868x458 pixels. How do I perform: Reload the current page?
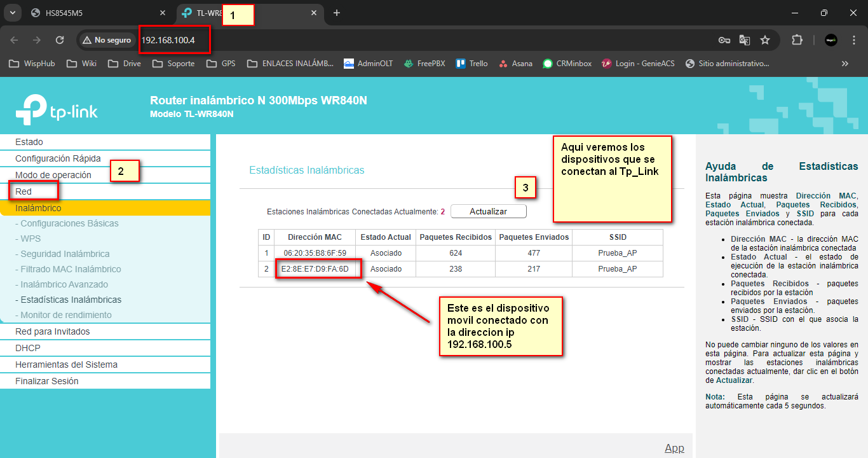click(x=60, y=40)
